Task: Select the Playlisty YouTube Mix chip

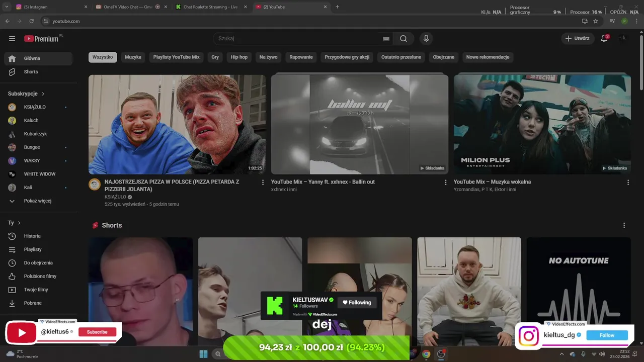Action: pos(177,57)
